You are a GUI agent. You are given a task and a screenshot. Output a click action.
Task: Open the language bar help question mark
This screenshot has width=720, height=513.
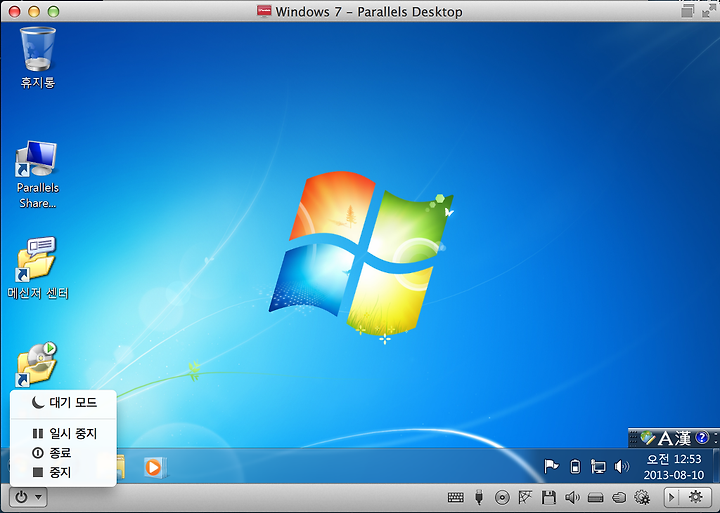pyautogui.click(x=702, y=438)
